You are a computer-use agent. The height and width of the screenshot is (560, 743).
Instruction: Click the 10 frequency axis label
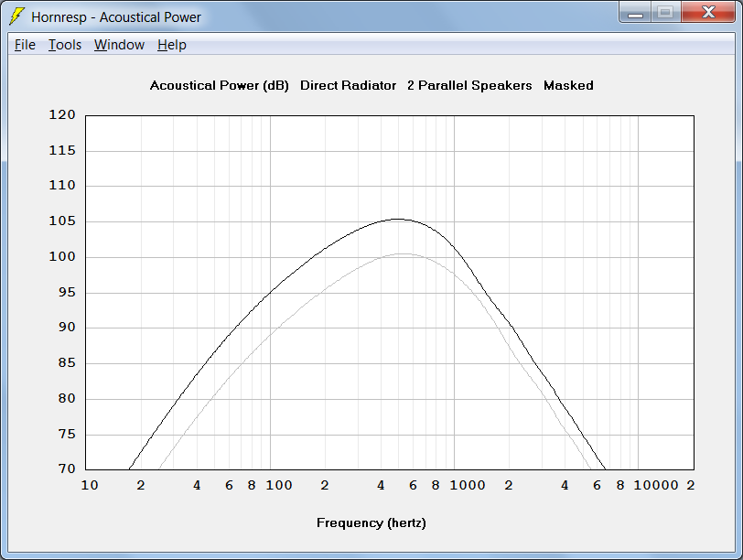click(90, 485)
